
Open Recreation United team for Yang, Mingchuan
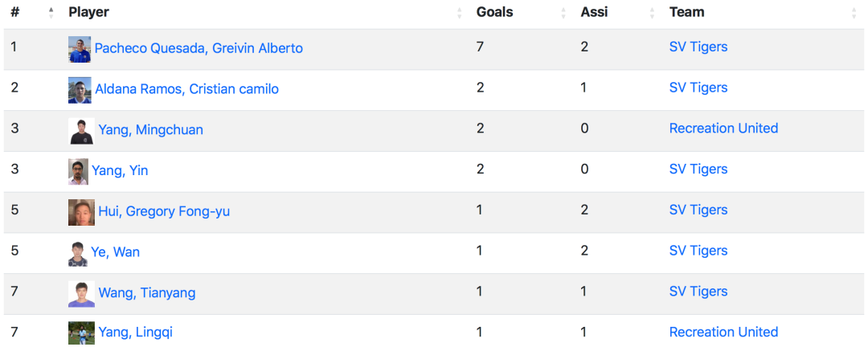(x=723, y=129)
